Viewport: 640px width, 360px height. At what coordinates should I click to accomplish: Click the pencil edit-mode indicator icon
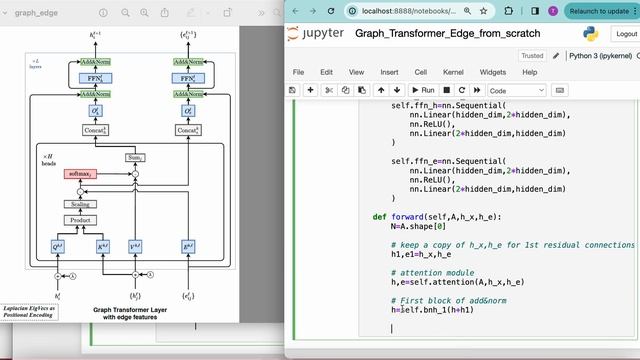pyautogui.click(x=556, y=56)
